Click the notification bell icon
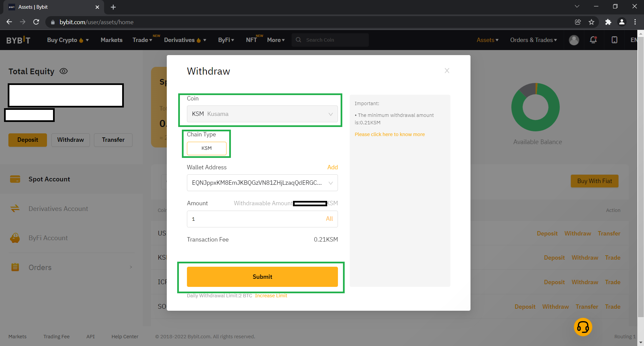The image size is (644, 346). [x=593, y=40]
